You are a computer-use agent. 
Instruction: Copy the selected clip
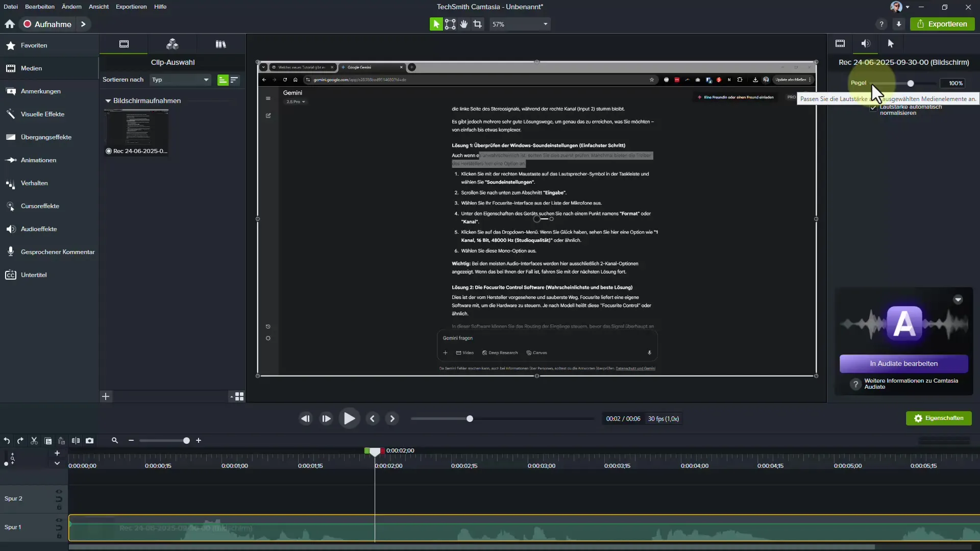pos(48,441)
